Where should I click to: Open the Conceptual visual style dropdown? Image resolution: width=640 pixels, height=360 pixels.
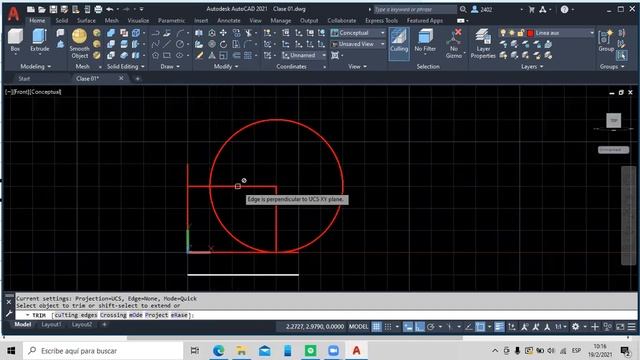click(358, 33)
